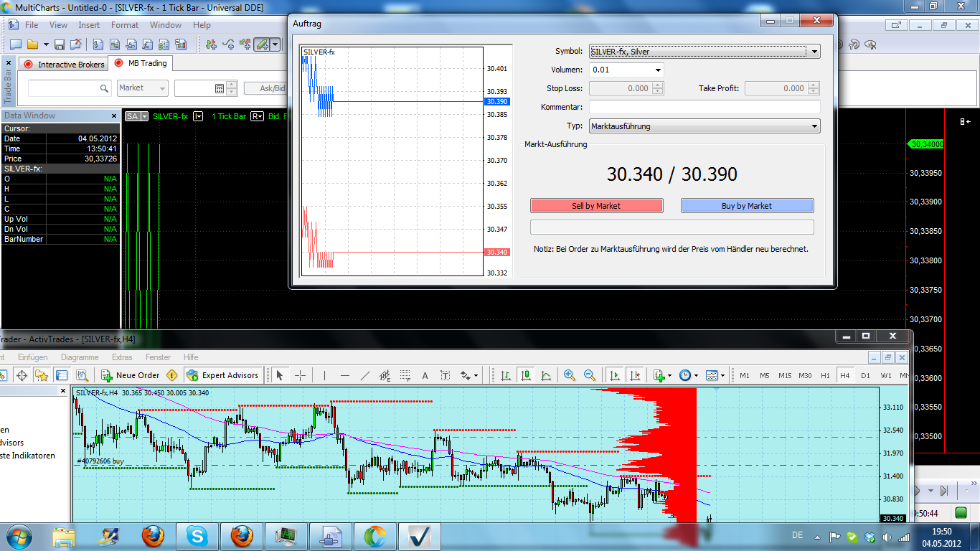The width and height of the screenshot is (980, 551).
Task: Open the Market order type dropdown in Trade Bar
Action: pos(142,88)
